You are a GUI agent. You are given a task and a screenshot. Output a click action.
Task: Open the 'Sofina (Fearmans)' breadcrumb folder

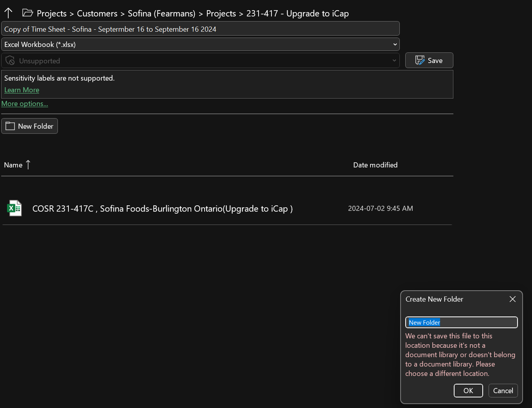(x=162, y=13)
